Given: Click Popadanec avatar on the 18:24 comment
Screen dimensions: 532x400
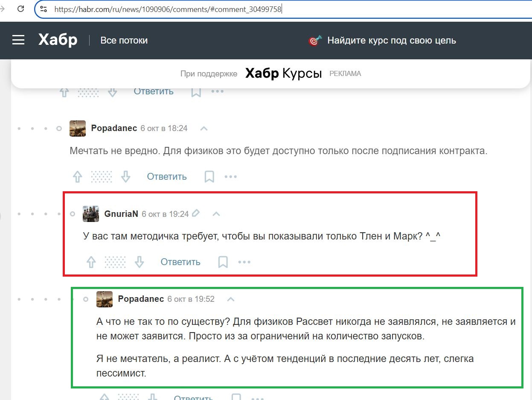Looking at the screenshot, I should coord(77,128).
